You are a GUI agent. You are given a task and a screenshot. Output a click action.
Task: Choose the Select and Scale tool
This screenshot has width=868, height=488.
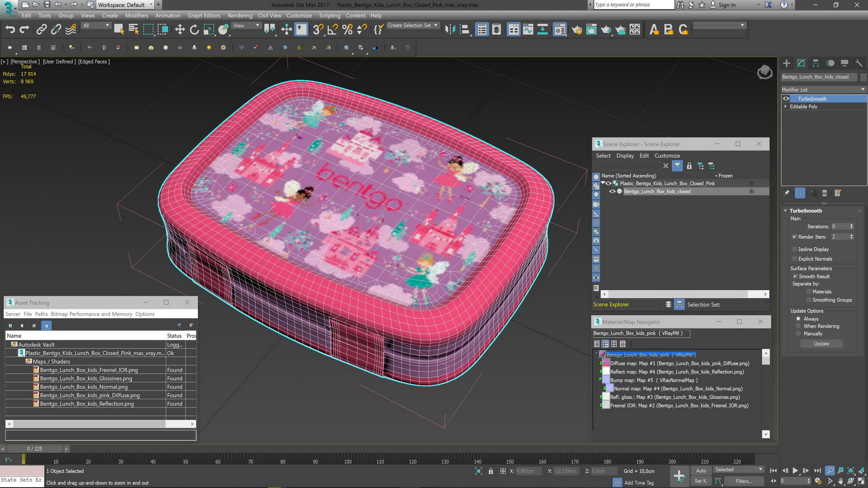tap(208, 30)
